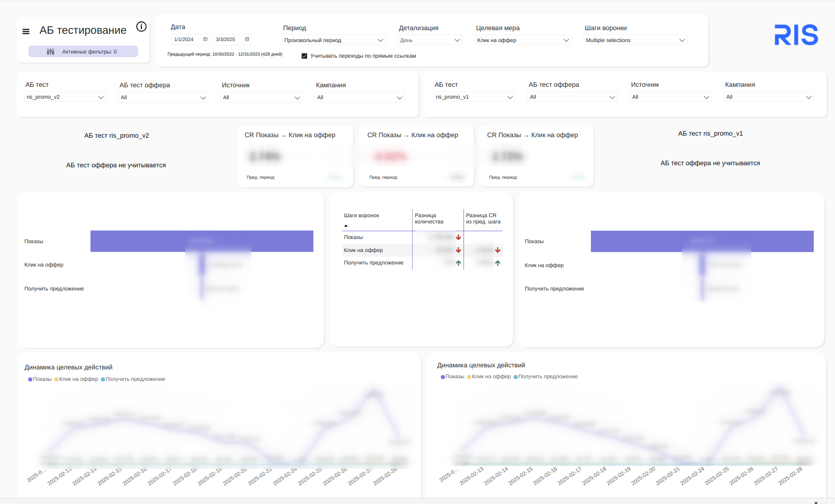
Task: Show the info tooltip next to АБ тестирование
Action: click(141, 26)
